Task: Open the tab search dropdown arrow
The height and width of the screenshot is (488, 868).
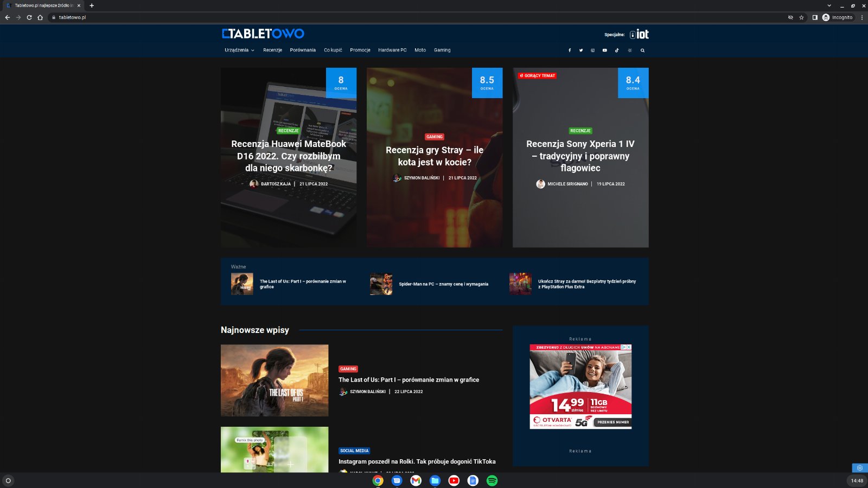Action: (x=829, y=5)
